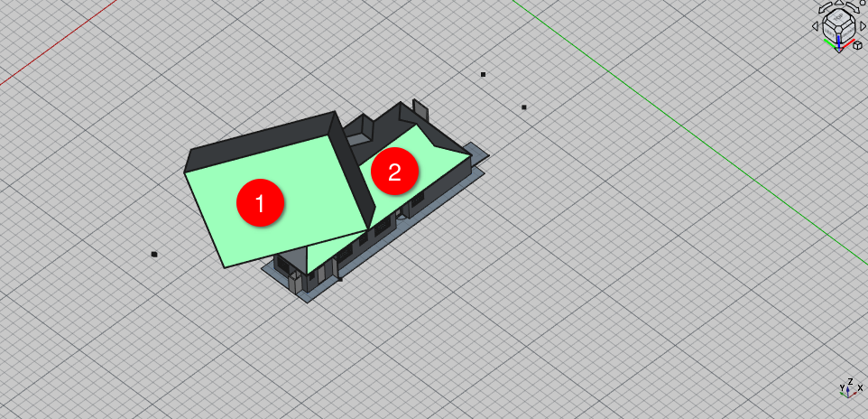Click the down arrow below the navigation cube
The height and width of the screenshot is (419, 868).
pyautogui.click(x=839, y=50)
